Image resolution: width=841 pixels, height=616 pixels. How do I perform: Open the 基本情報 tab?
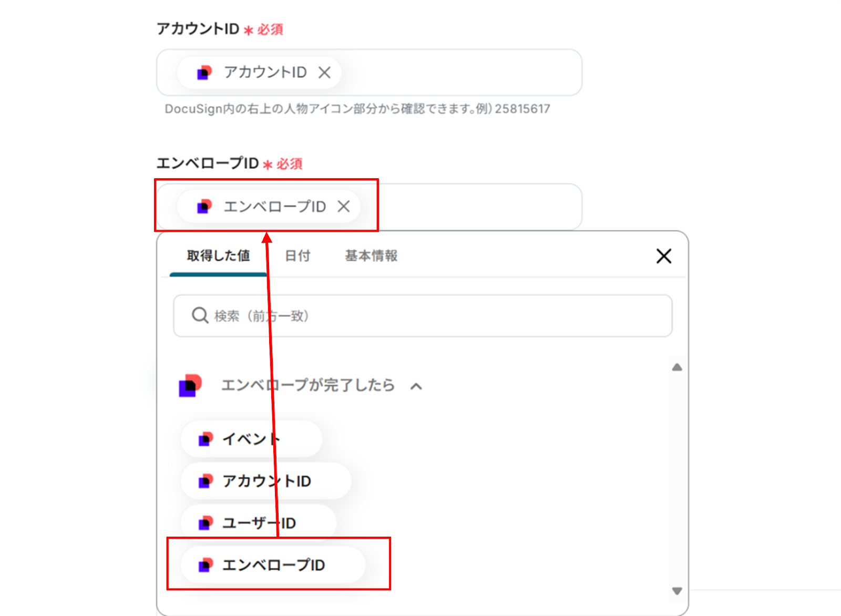click(371, 256)
